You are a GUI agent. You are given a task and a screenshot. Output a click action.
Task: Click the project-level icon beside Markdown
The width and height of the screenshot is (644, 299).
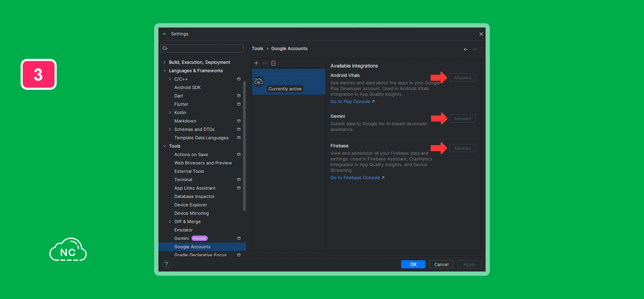239,121
